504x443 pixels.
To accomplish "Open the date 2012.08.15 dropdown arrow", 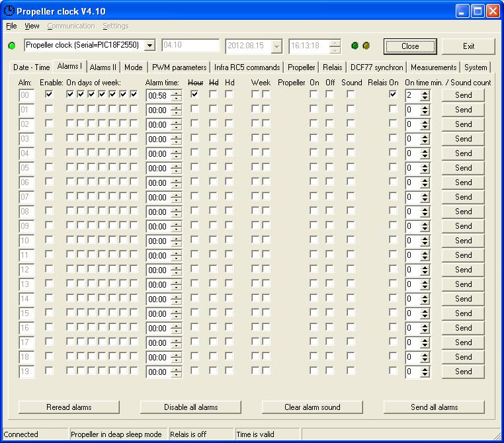I will click(276, 47).
